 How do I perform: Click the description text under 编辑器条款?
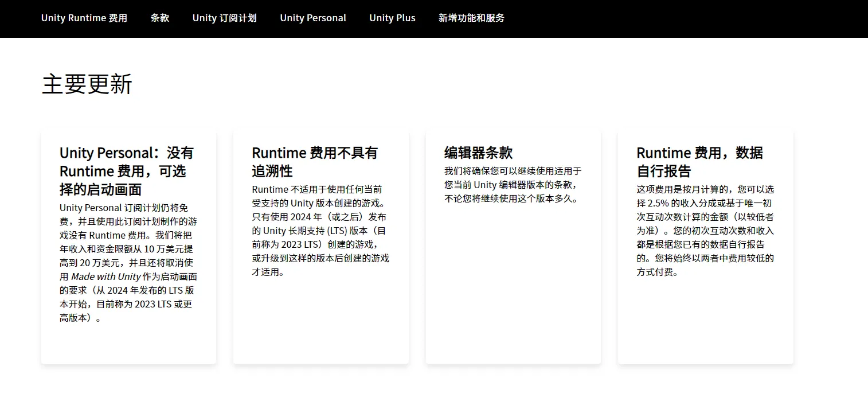[x=513, y=185]
